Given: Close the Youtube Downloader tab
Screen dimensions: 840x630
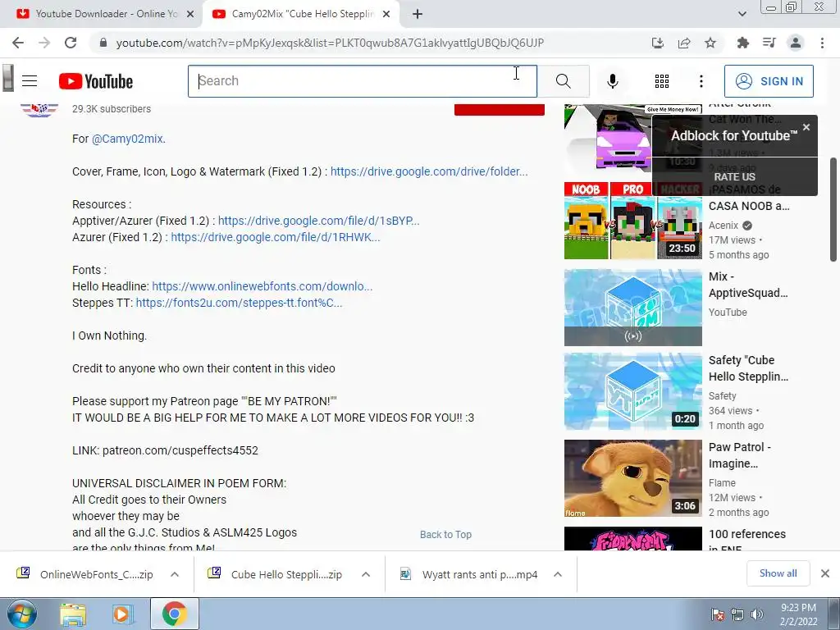Looking at the screenshot, I should tap(189, 14).
